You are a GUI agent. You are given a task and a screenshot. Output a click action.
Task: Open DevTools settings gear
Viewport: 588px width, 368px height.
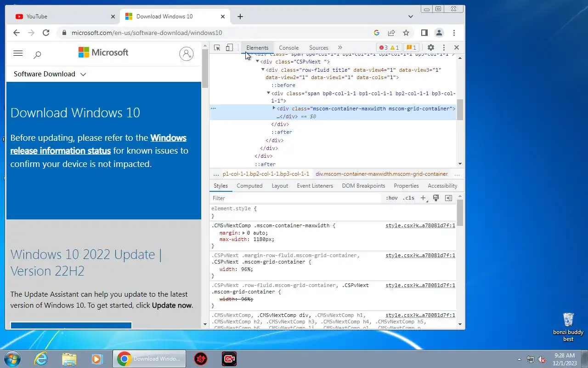(430, 47)
